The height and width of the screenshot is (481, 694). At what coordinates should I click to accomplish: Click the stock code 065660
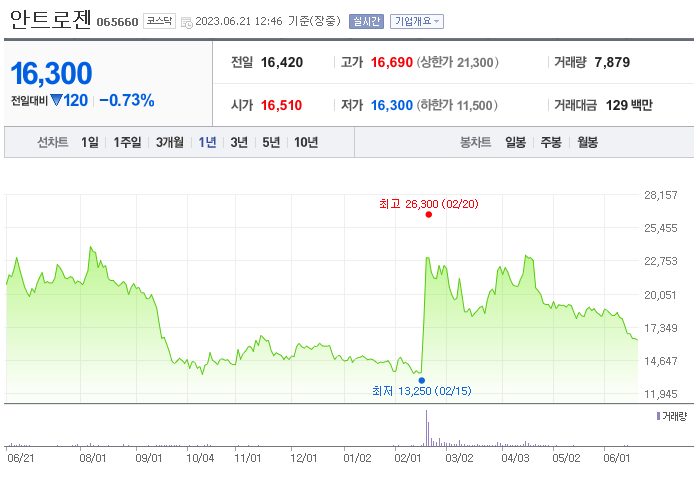tap(117, 22)
